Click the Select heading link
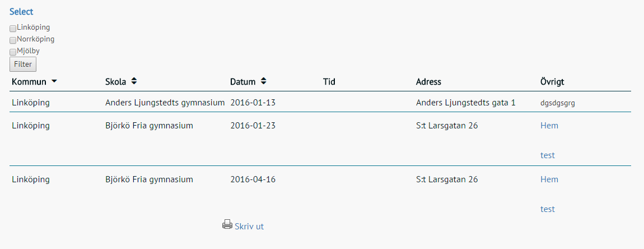 (x=21, y=12)
